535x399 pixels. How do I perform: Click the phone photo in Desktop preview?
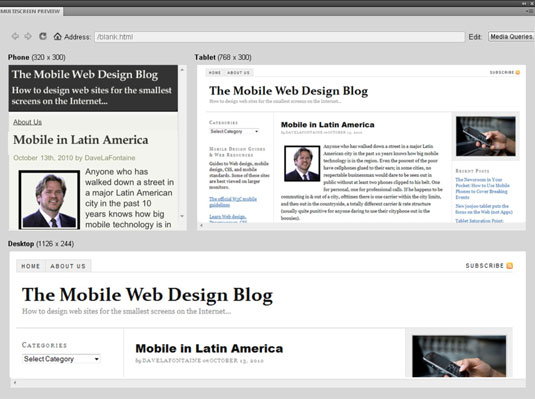coord(459,356)
